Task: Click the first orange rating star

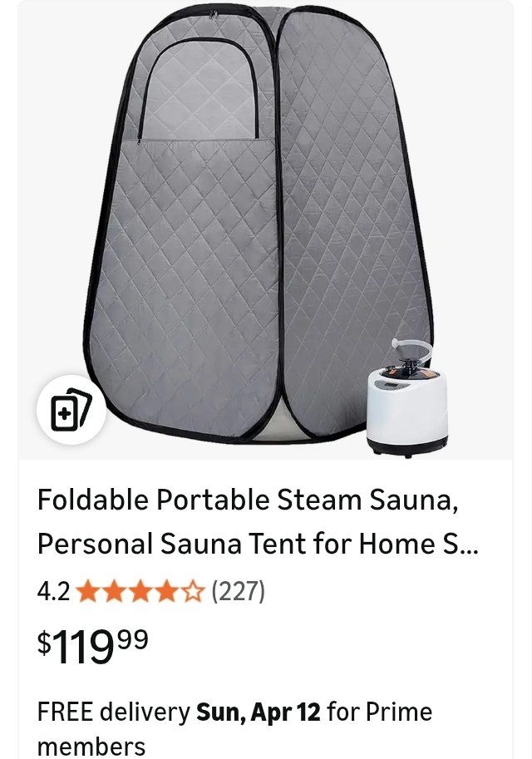Action: point(86,592)
